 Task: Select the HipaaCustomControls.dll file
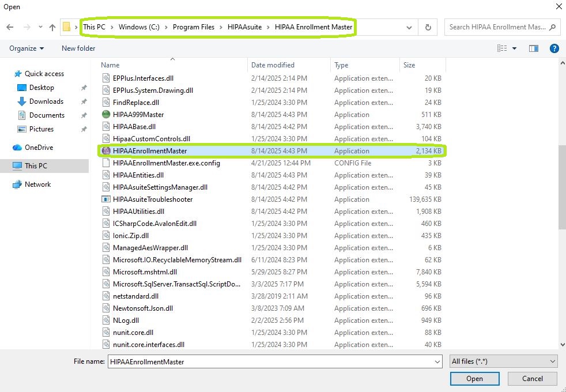tap(152, 138)
